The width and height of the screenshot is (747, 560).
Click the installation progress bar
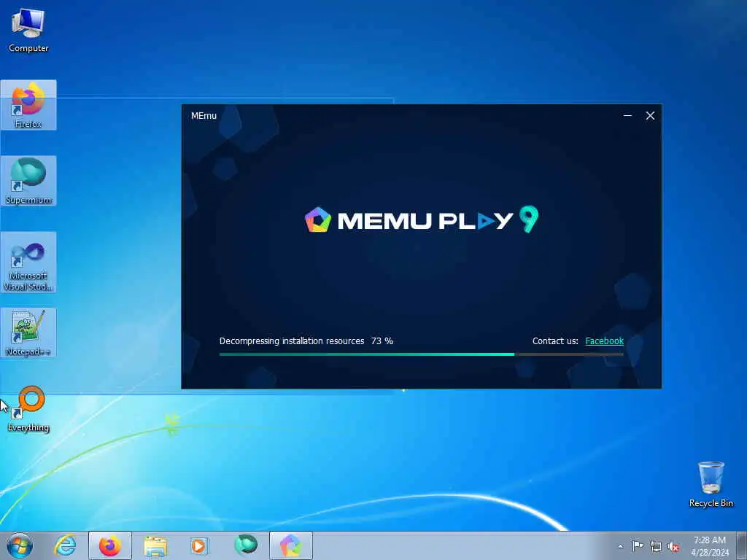tap(421, 354)
